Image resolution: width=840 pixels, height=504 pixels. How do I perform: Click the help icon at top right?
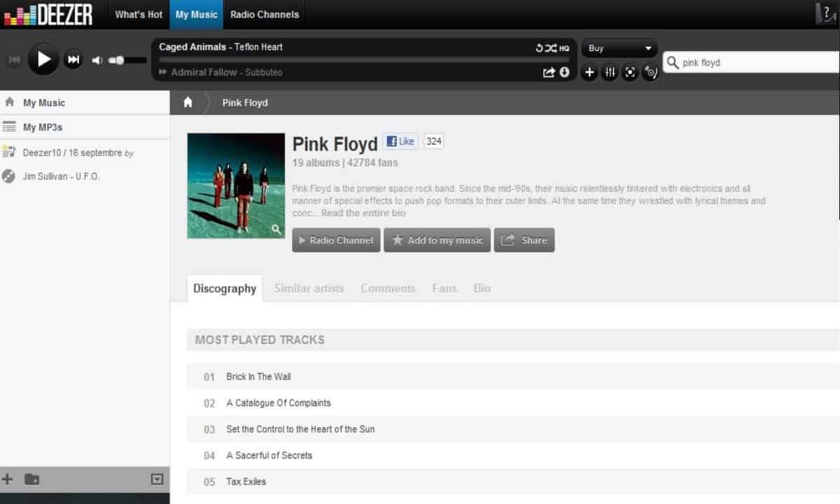(827, 14)
